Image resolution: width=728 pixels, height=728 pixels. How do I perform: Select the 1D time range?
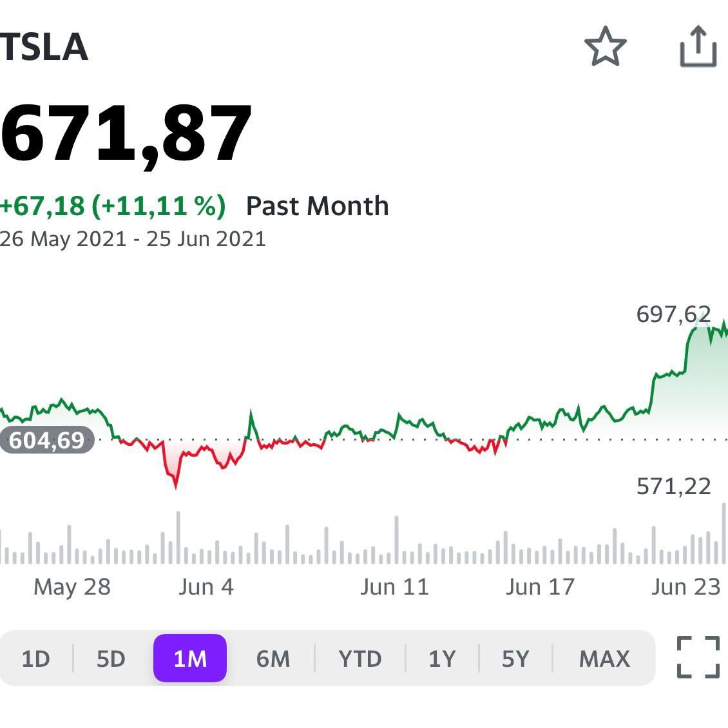tap(36, 659)
